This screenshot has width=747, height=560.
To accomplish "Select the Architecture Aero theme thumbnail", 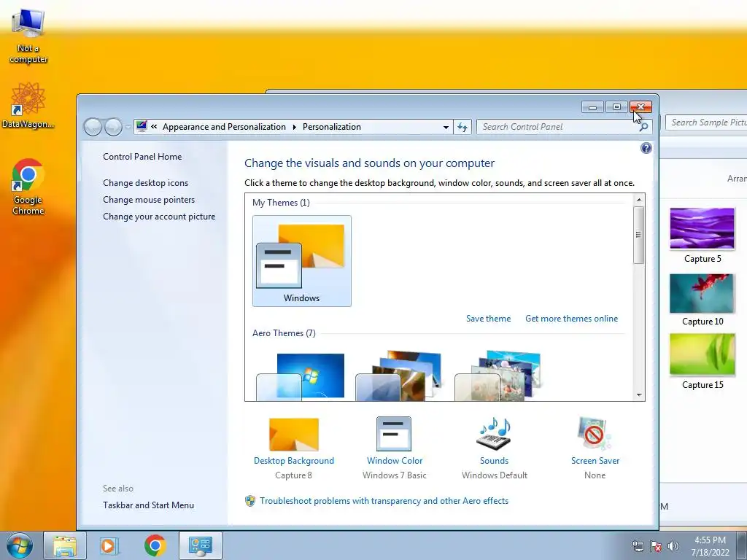I will (398, 376).
